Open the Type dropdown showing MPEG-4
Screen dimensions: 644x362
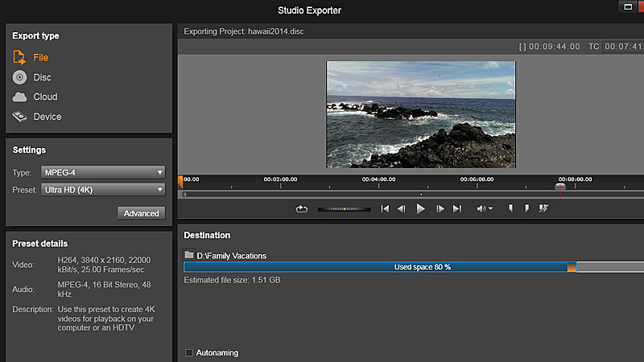(103, 172)
